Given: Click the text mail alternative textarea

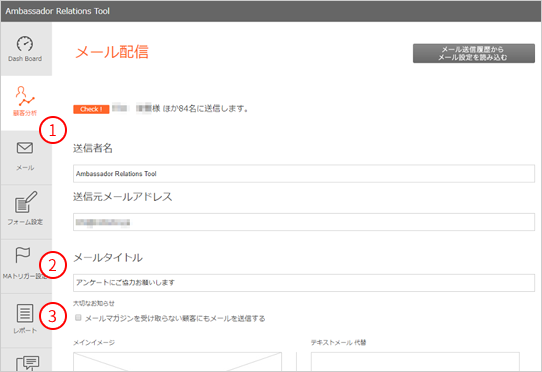Looking at the screenshot, I should point(415,362).
